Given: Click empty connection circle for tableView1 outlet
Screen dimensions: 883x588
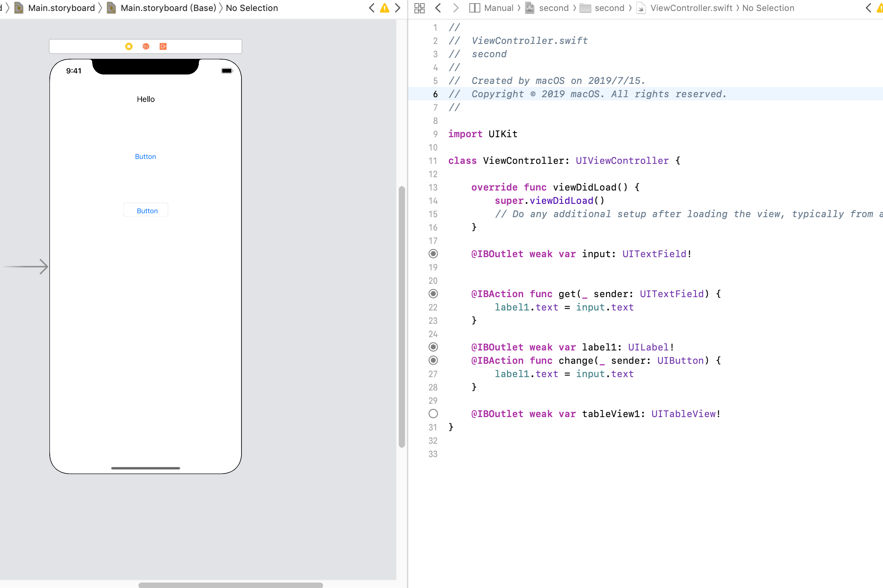Looking at the screenshot, I should coord(433,414).
